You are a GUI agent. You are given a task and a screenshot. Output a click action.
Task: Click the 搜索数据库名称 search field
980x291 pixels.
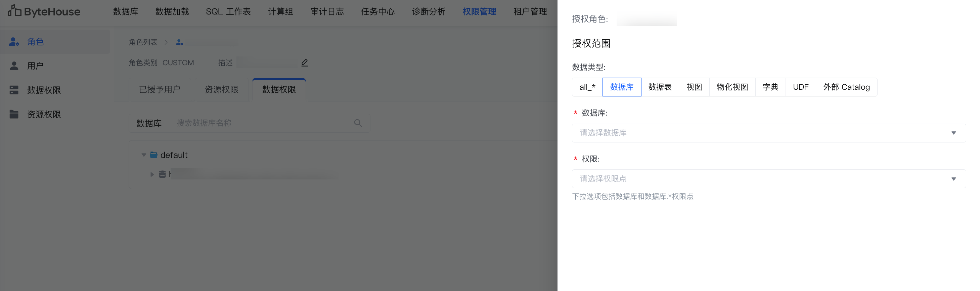click(x=269, y=123)
